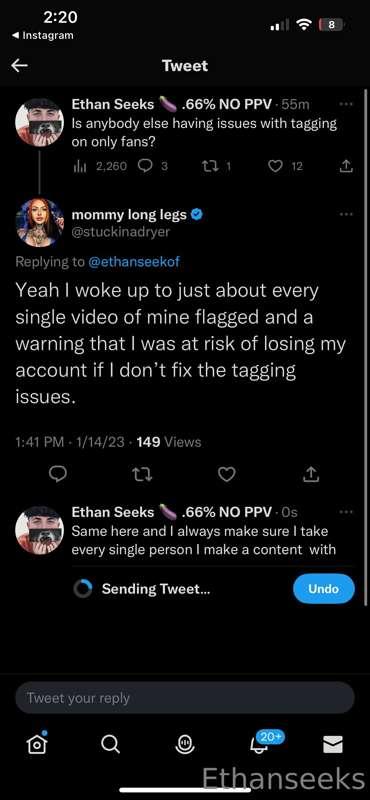This screenshot has width=370, height=800.
Task: Open the Home tab icon
Action: [37, 744]
